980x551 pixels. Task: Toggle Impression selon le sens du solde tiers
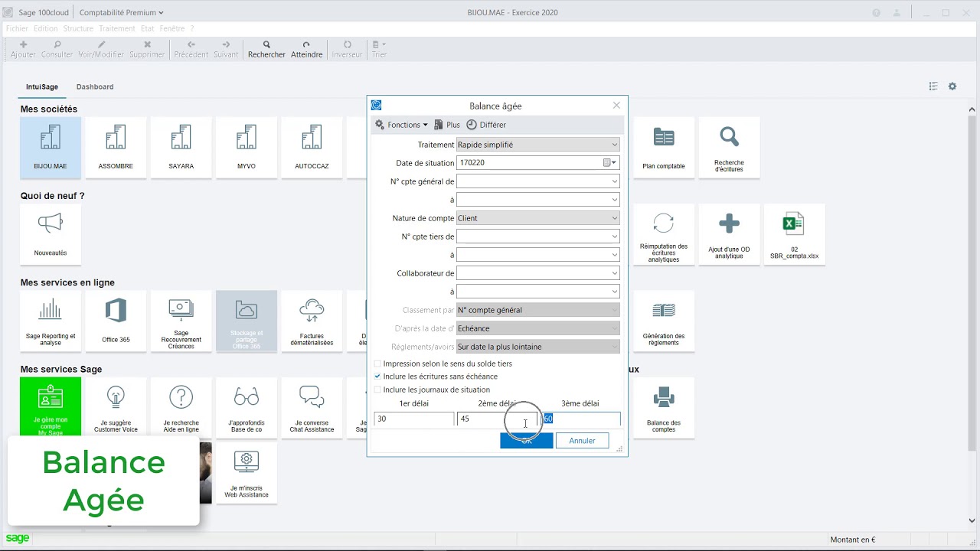(377, 364)
